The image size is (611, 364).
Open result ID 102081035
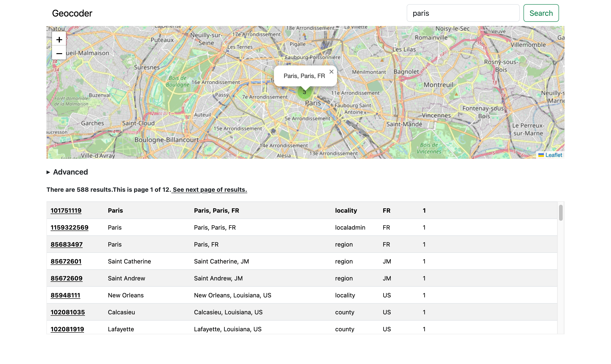(68, 312)
